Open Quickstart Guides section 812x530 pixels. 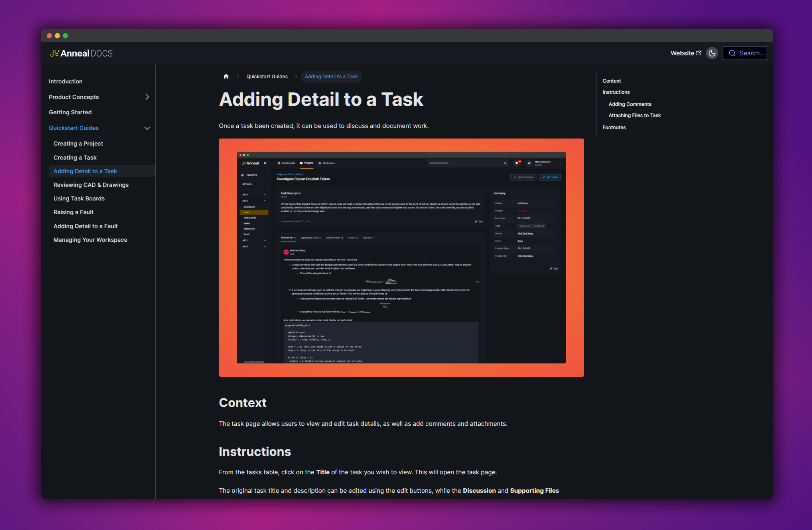pyautogui.click(x=74, y=128)
